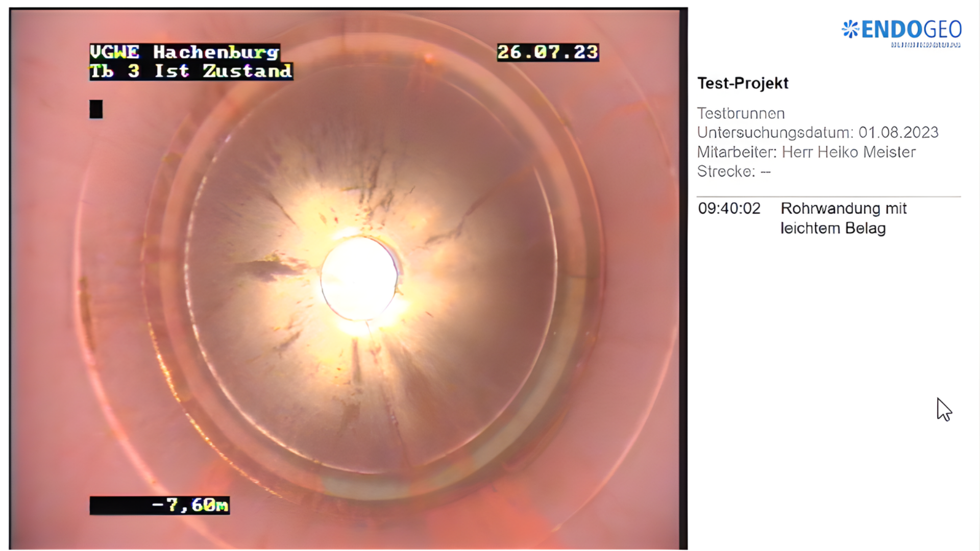Click the 'Test-Projekt' heading
The image size is (980, 551).
(x=743, y=83)
